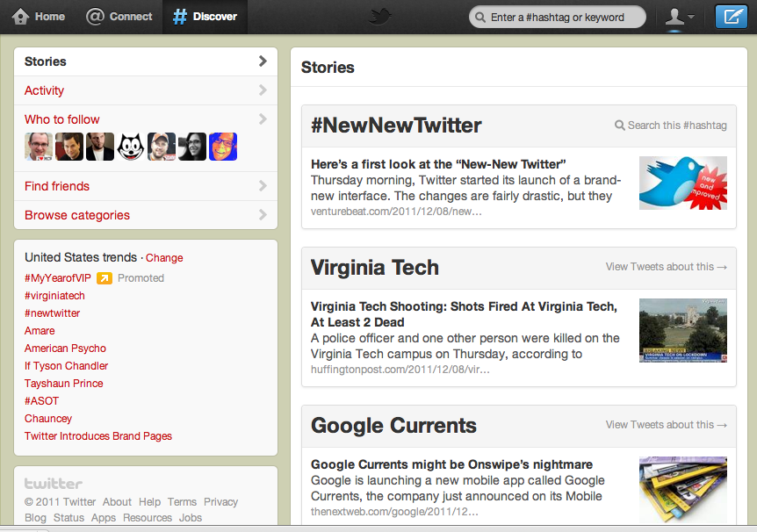Click the magazines thumbnail for Google Currents

pos(683,490)
